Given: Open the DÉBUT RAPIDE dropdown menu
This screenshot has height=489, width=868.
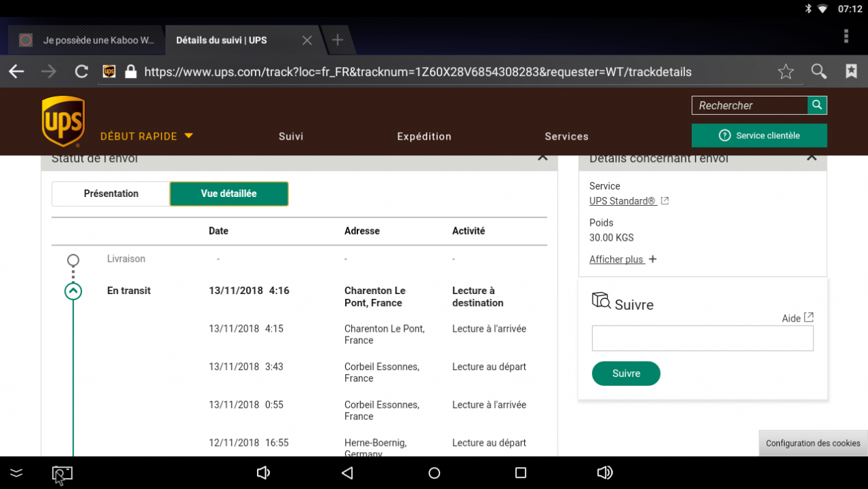Looking at the screenshot, I should coord(147,136).
